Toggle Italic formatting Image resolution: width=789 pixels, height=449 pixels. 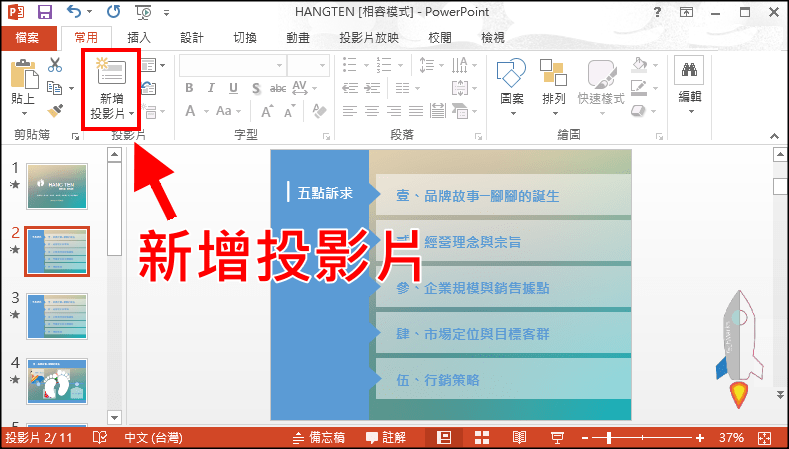pyautogui.click(x=211, y=88)
